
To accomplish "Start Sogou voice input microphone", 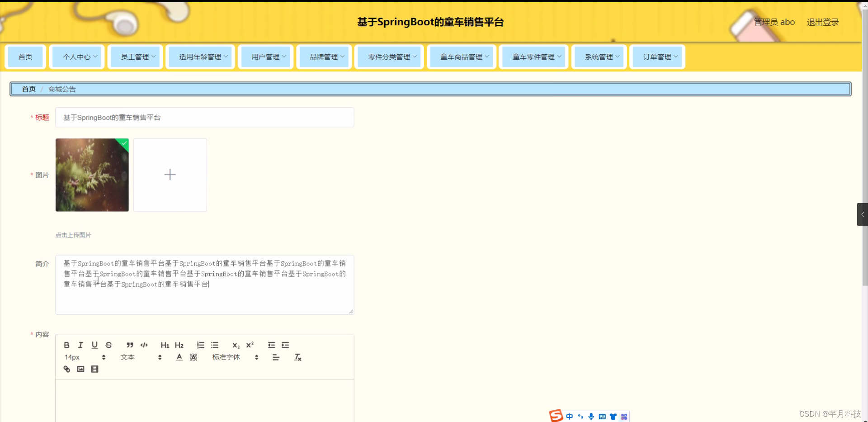I will point(591,417).
